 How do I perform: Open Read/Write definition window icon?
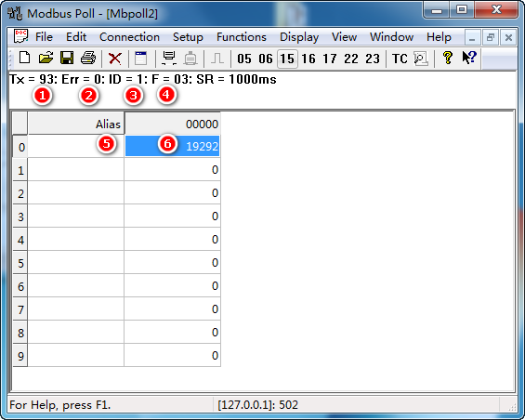[x=141, y=59]
